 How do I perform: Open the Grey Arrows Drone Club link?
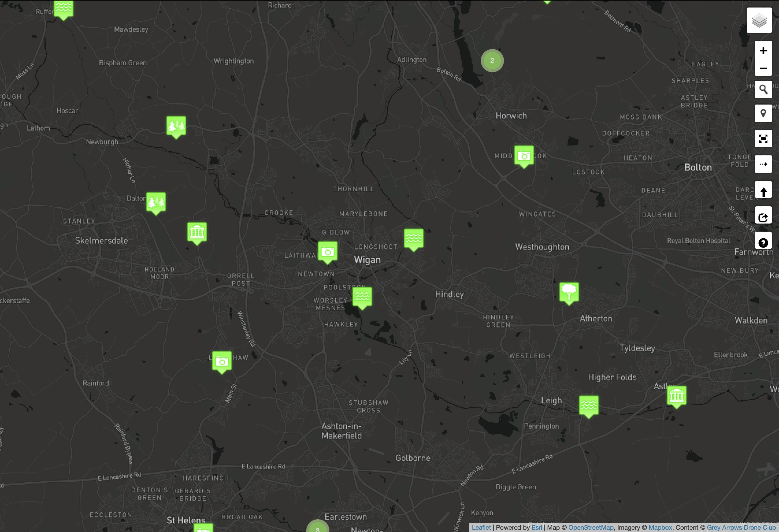(x=741, y=527)
